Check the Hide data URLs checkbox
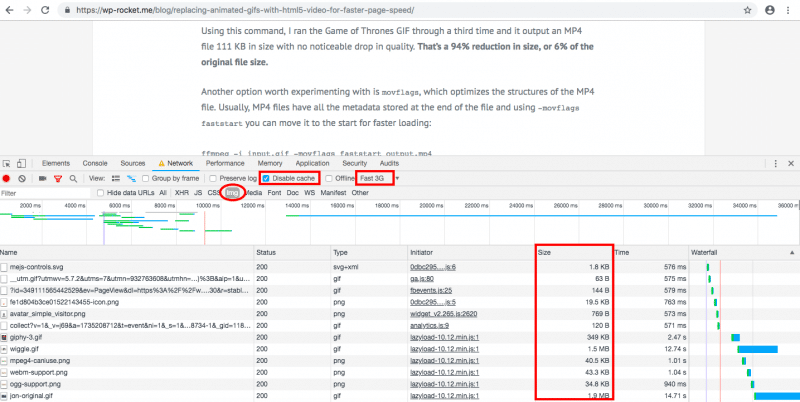The height and width of the screenshot is (402, 800). (101, 192)
